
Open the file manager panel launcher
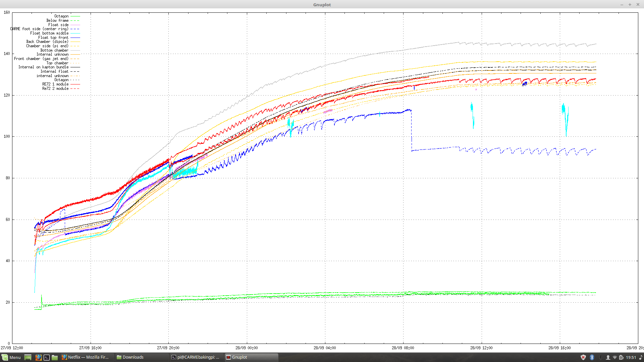[55, 357]
